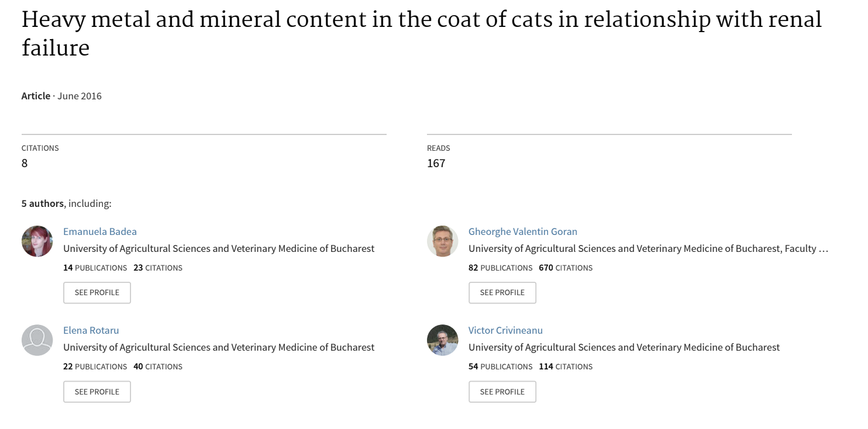Click SEE PROFILE under Victor Crivineanu

point(502,392)
